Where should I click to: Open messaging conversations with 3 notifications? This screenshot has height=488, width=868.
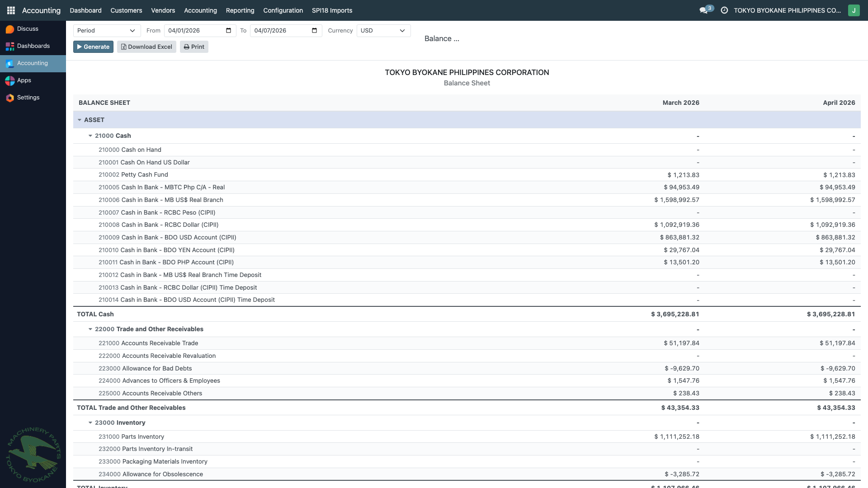pyautogui.click(x=703, y=10)
